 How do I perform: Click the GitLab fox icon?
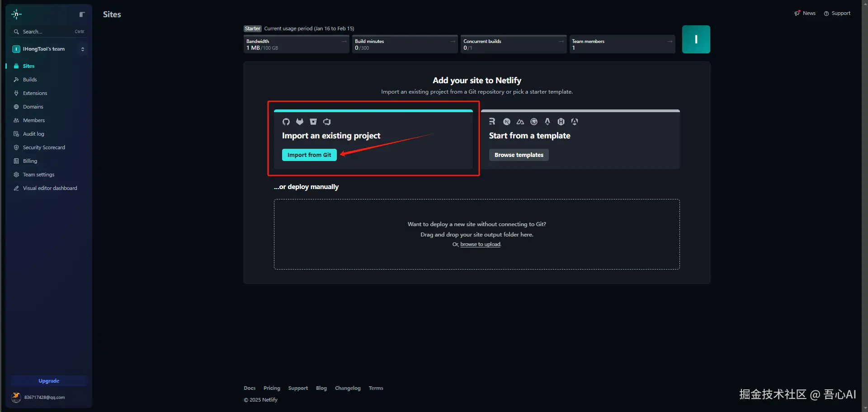[300, 122]
